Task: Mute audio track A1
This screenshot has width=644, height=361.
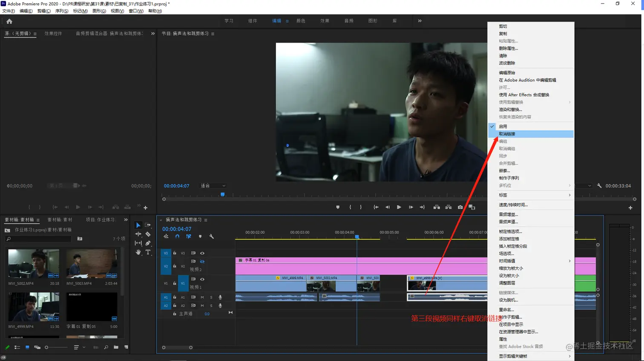Action: (x=202, y=297)
